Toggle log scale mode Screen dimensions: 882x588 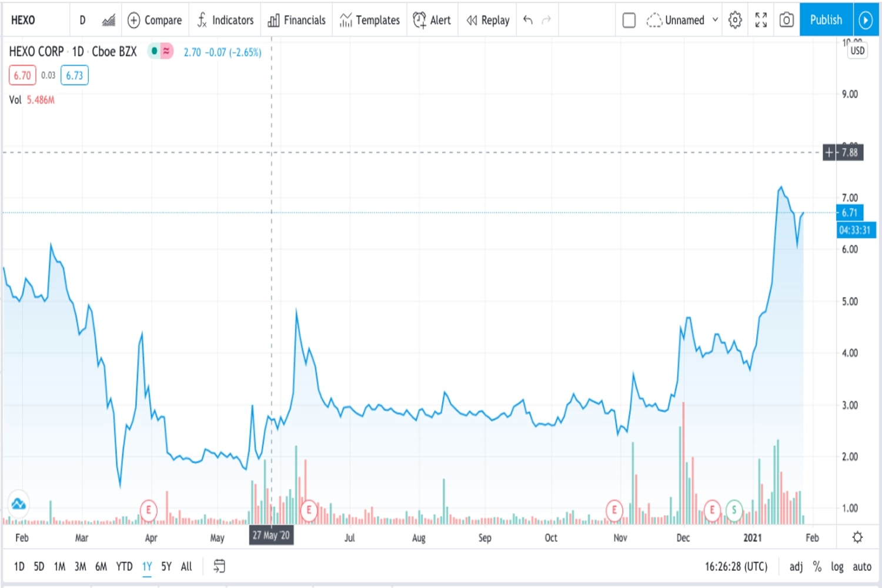point(837,566)
